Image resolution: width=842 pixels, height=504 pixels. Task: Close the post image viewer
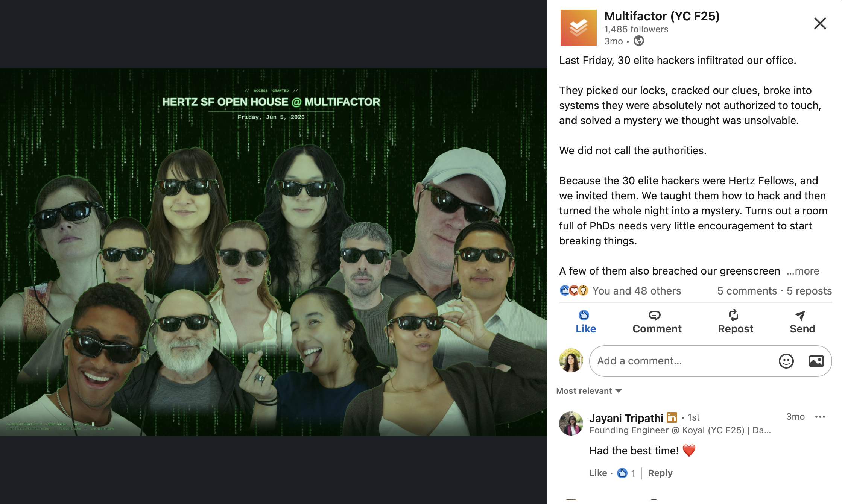click(820, 23)
